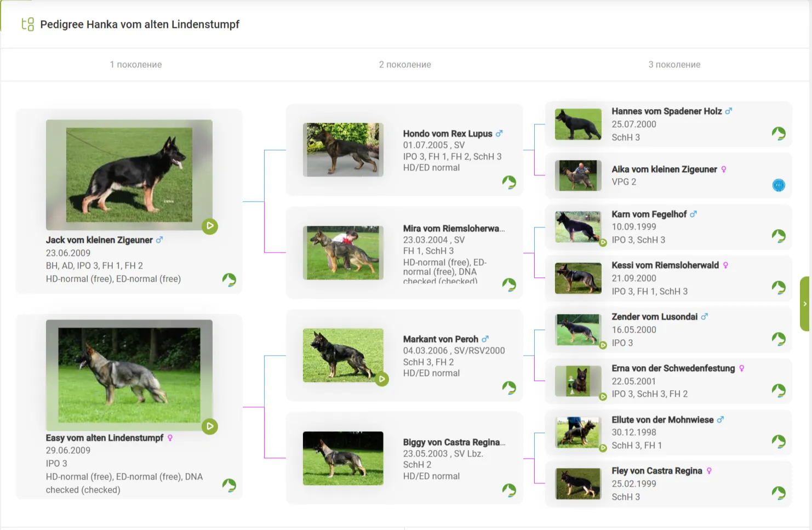Viewport: 812px width, 530px height.
Task: Click green pedigree icon on Fley von Castra Regina card
Action: (778, 493)
